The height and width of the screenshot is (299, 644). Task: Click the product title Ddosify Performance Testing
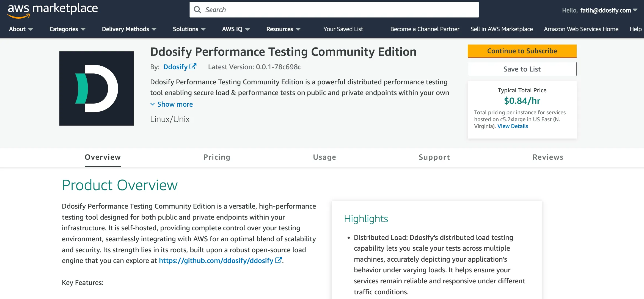[x=283, y=52]
